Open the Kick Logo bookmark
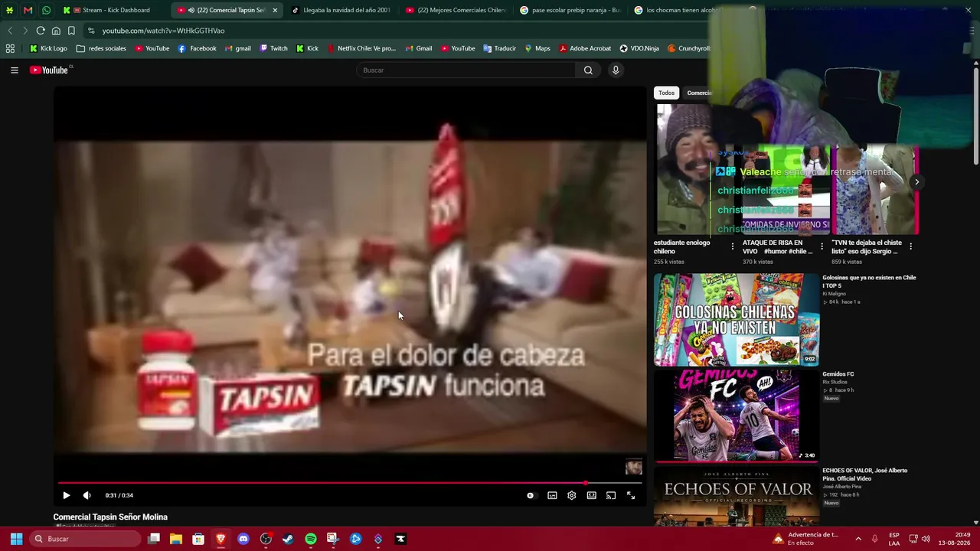 click(48, 48)
